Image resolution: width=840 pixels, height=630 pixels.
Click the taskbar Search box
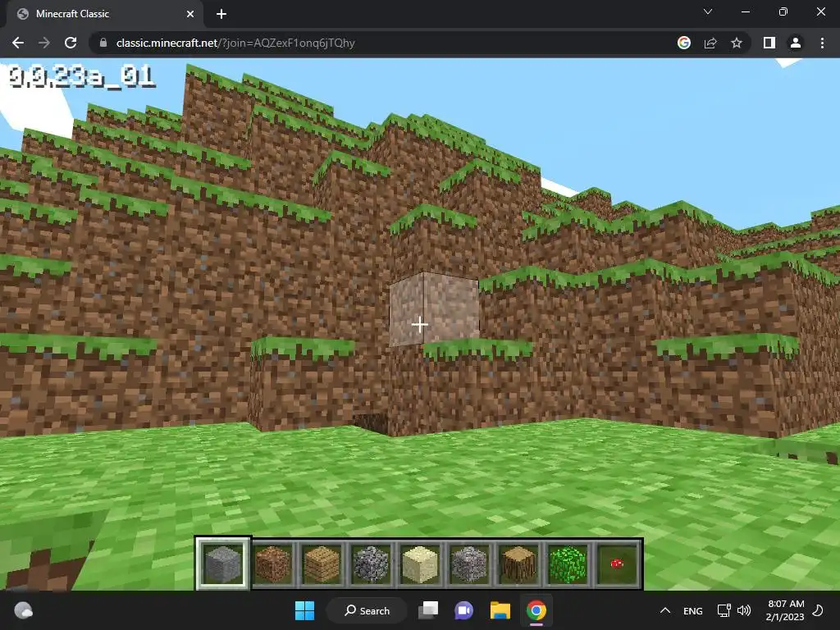pos(367,610)
